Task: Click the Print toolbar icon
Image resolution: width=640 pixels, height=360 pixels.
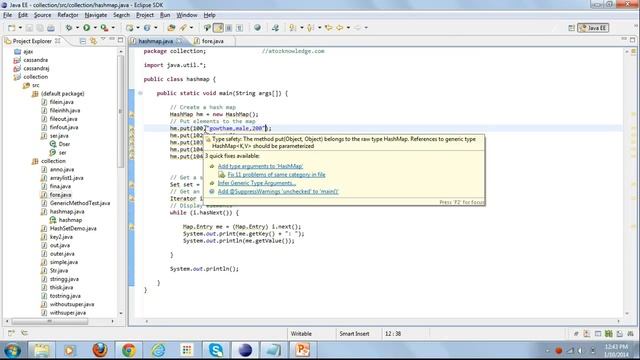Action: click(51, 28)
